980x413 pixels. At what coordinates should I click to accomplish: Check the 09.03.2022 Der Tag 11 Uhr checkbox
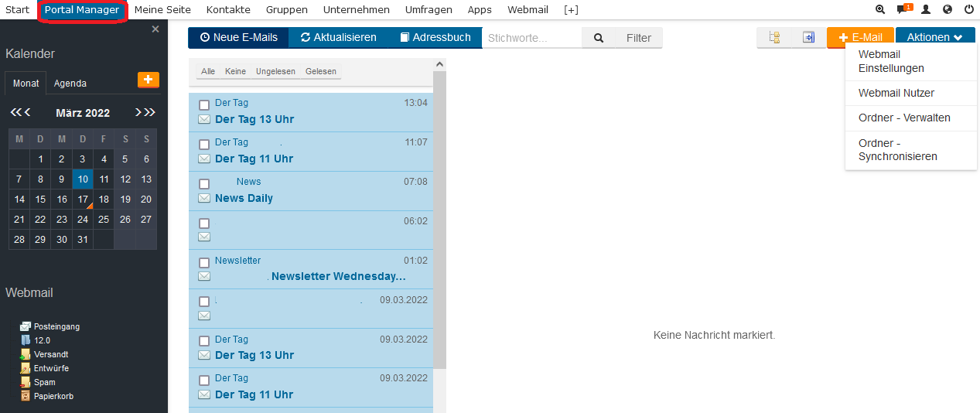(204, 380)
